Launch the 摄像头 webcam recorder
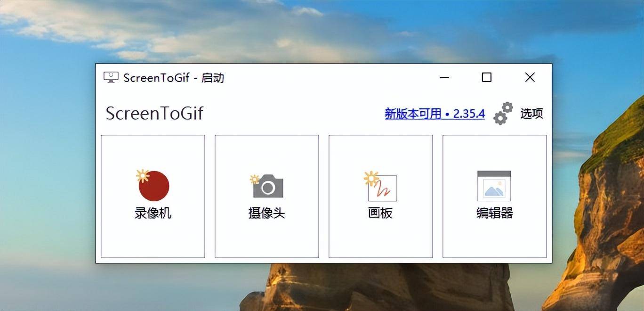 click(267, 196)
